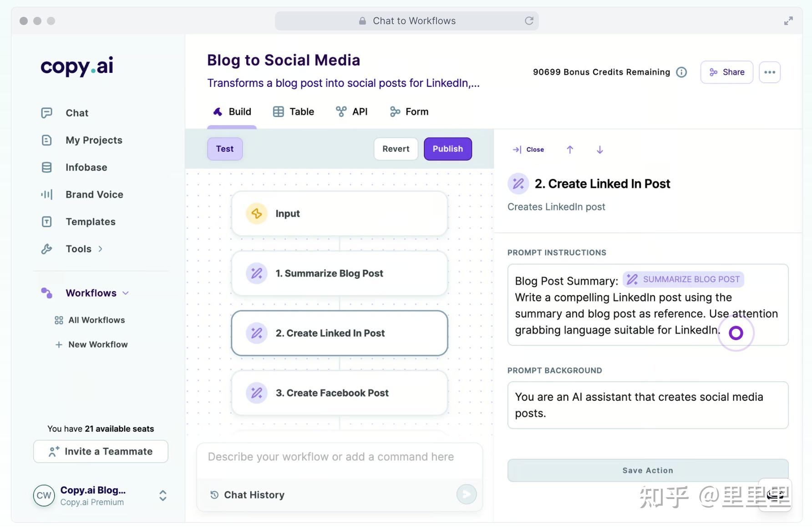The image size is (812, 530).
Task: Click the Workflows icon in sidebar
Action: [x=46, y=293]
